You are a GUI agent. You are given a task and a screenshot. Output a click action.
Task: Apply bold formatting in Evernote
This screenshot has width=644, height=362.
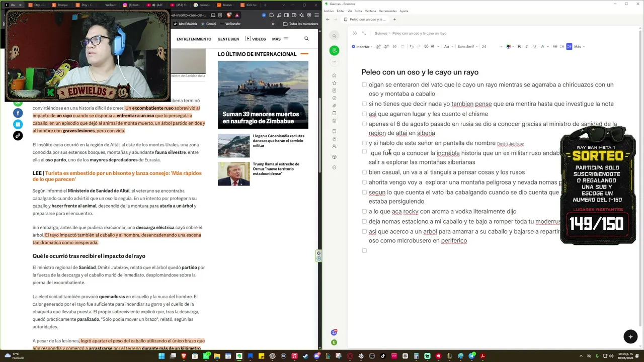tap(519, 46)
